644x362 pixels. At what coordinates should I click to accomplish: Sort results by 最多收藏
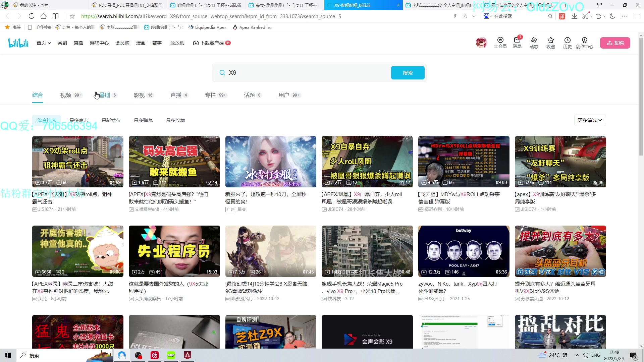point(175,120)
